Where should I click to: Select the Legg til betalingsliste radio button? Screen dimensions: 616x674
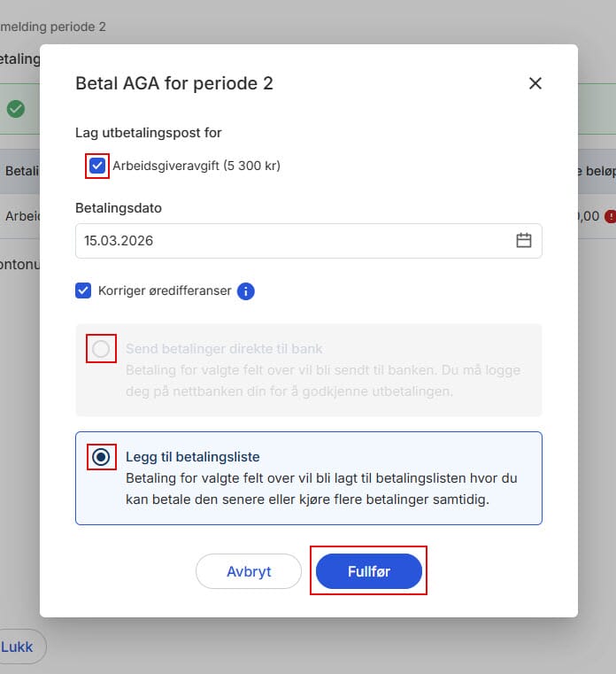click(101, 457)
